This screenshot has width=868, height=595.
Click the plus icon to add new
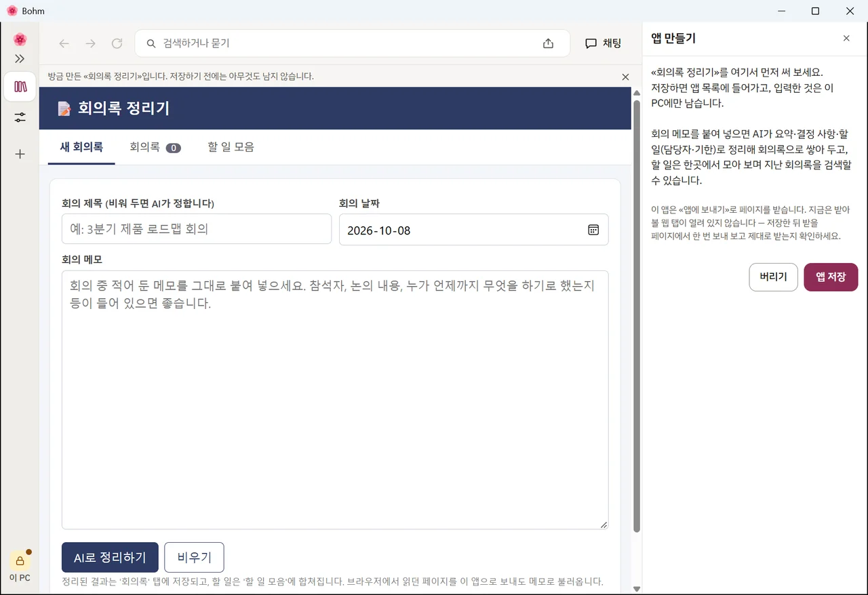pyautogui.click(x=20, y=154)
